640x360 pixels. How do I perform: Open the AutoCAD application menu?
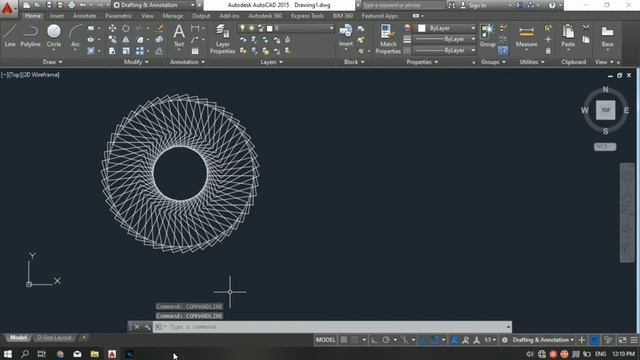(x=8, y=8)
